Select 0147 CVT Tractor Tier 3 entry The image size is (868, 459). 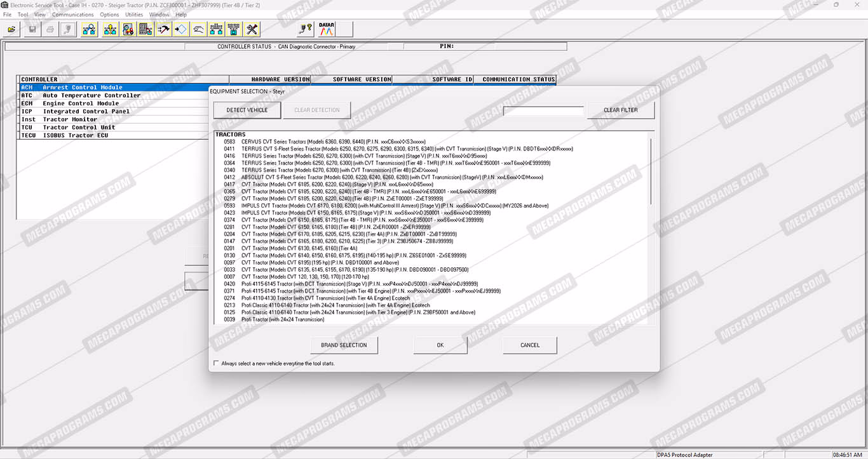click(339, 241)
